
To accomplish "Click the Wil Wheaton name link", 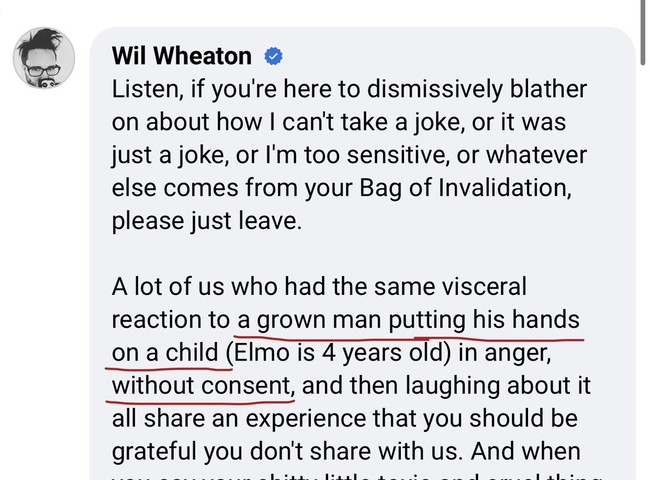I will pos(182,56).
